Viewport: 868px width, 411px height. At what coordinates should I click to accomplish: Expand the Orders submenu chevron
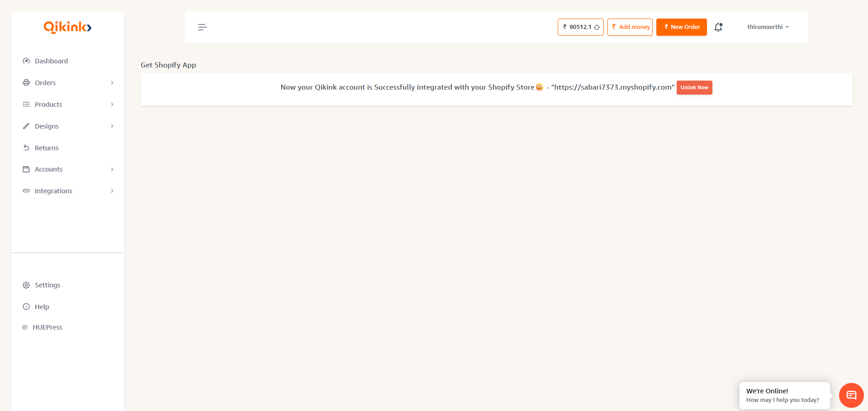pos(112,83)
